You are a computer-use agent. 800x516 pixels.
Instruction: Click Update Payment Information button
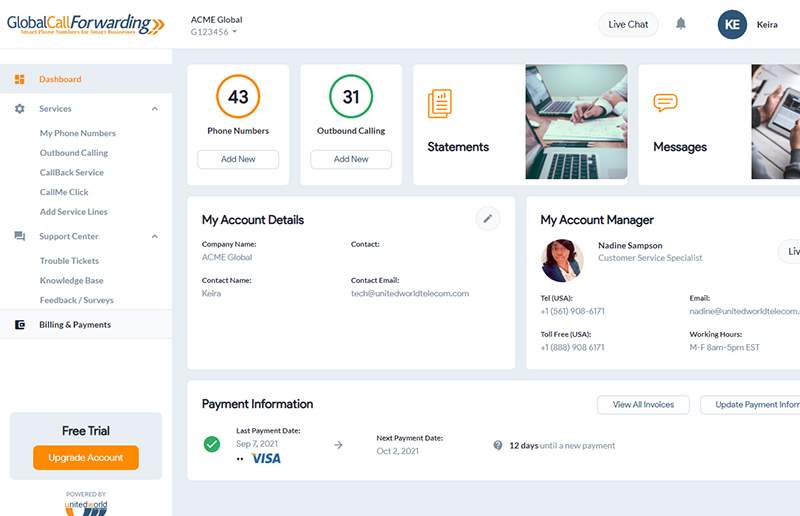click(750, 405)
